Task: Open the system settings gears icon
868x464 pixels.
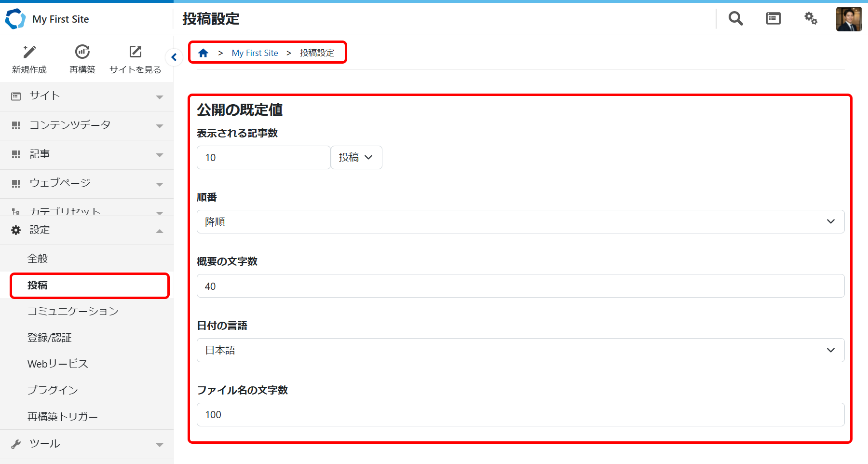Action: [811, 19]
